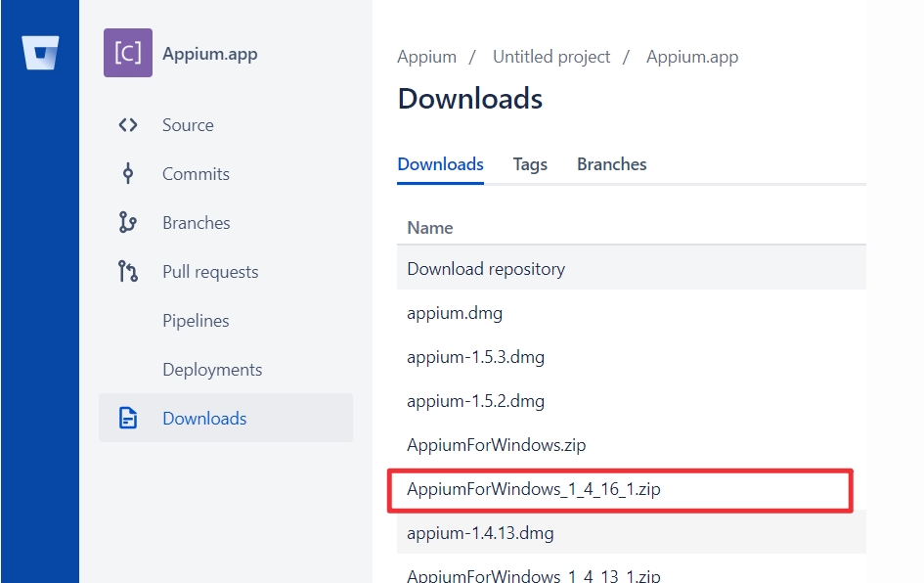Screen dimensions: 924x583
Task: Click the Appium.app repository avatar icon
Action: point(128,53)
